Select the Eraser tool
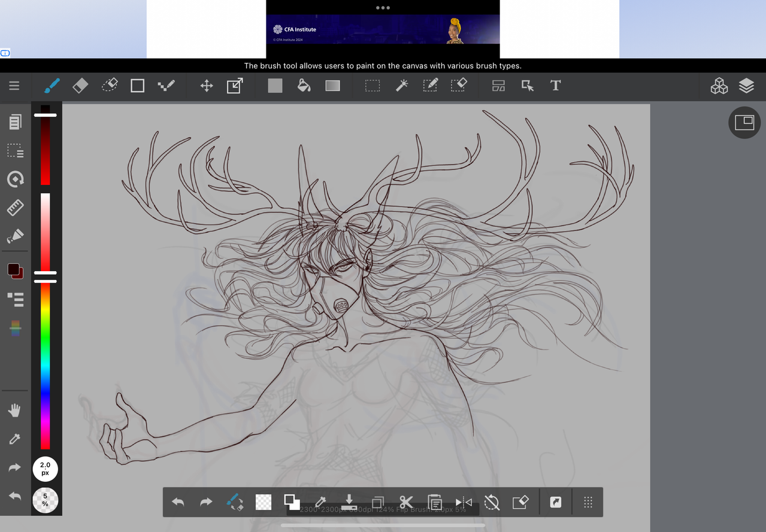 click(80, 86)
